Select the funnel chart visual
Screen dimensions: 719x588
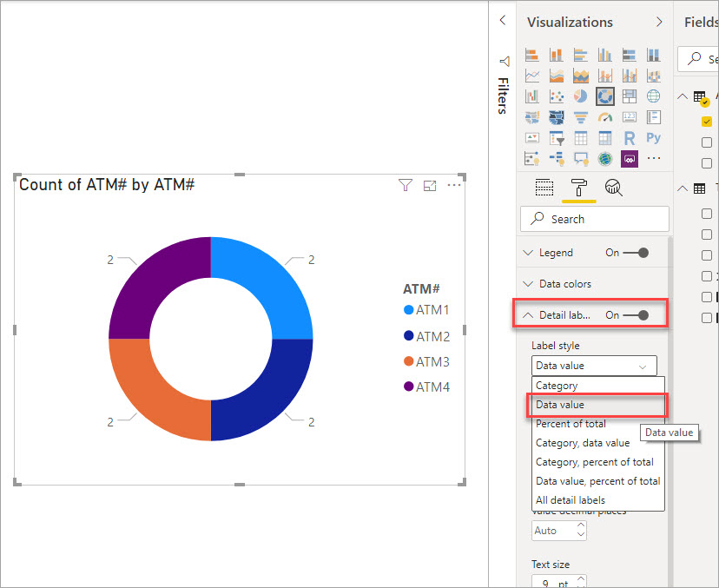pos(581,117)
